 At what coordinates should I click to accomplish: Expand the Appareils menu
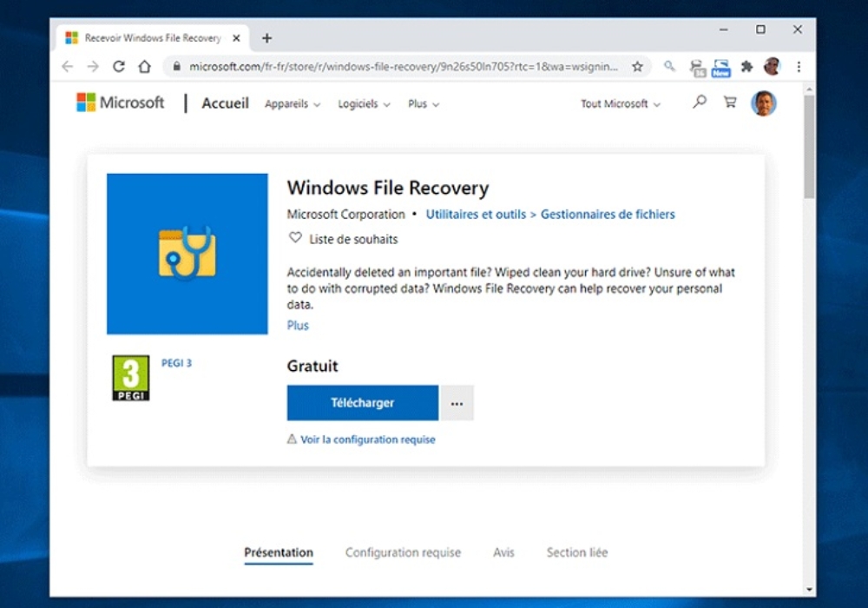click(x=293, y=104)
